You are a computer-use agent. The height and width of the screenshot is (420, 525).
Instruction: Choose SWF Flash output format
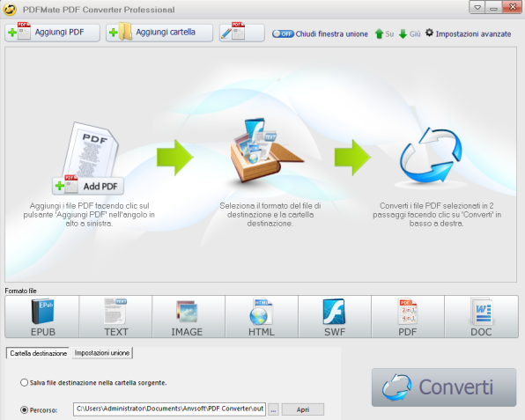point(335,317)
